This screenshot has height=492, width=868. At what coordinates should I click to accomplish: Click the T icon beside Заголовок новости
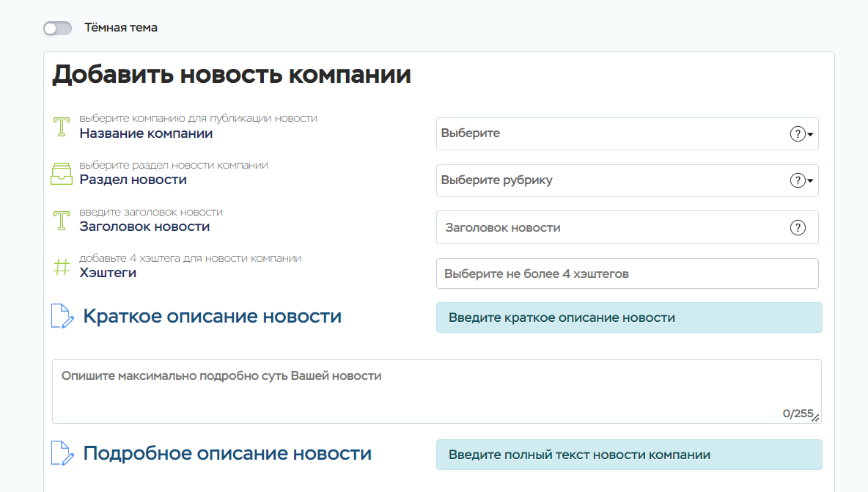coord(62,220)
